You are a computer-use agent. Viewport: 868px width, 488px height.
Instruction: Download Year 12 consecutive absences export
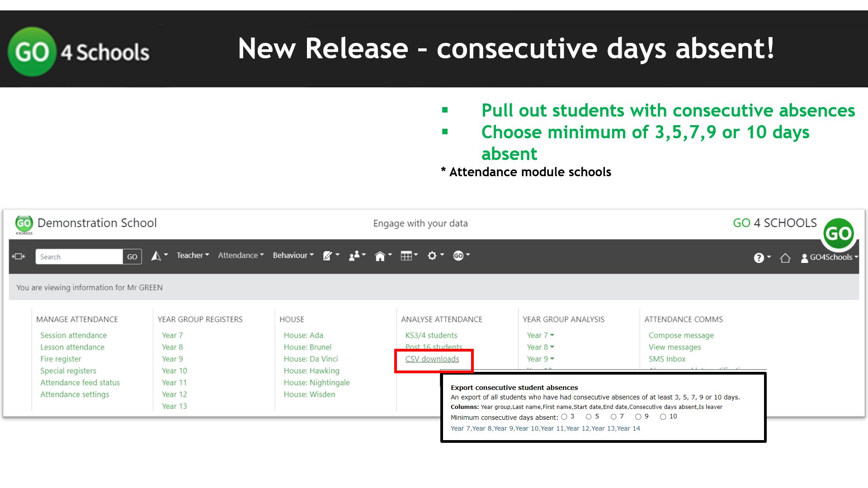coord(578,428)
